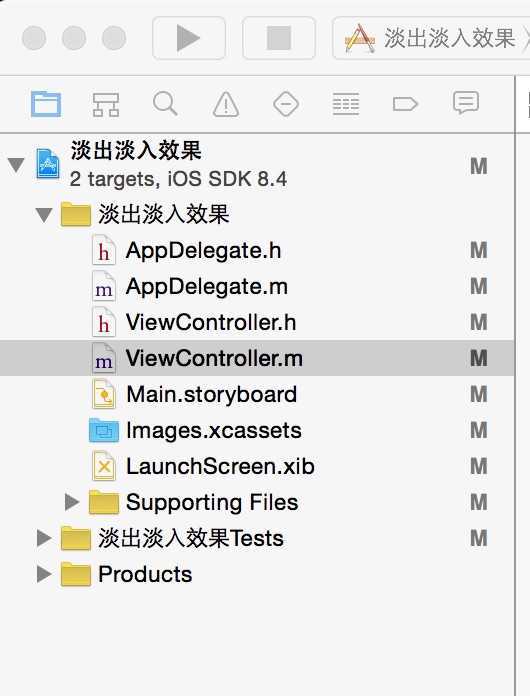Run the project with the play button
530x696 pixels.
[x=189, y=38]
